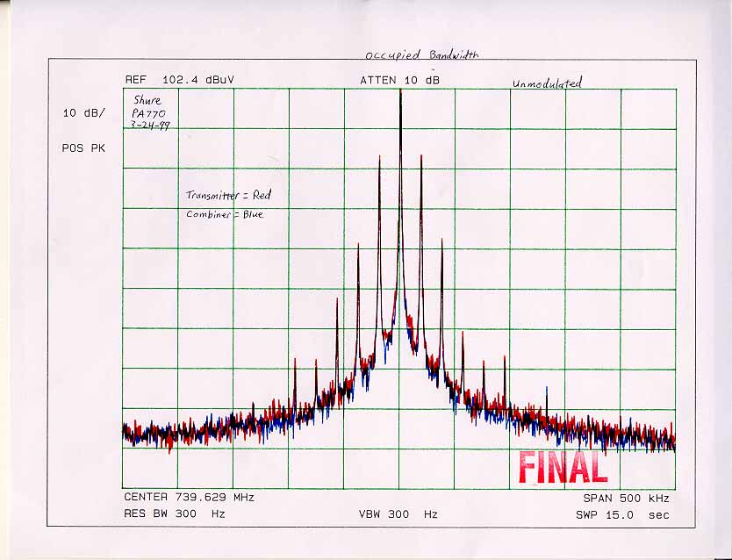Select the RES BW 300 Hz label

coord(174,513)
